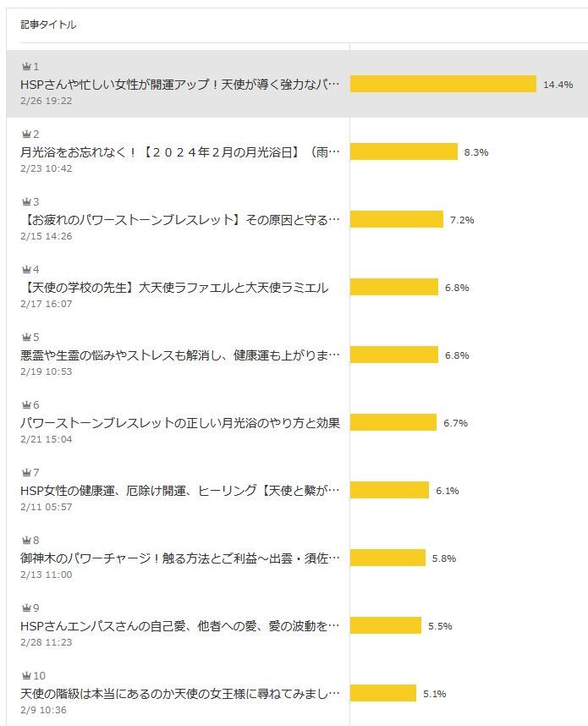Click the yellow 14.4% bar
588x726 pixels.
tap(442, 85)
